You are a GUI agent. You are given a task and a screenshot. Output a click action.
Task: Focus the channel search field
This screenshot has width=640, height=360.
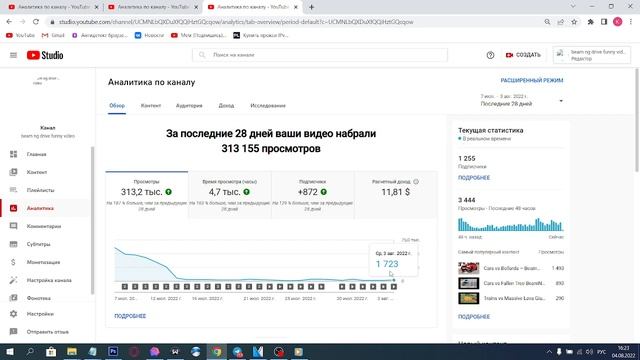(x=320, y=55)
